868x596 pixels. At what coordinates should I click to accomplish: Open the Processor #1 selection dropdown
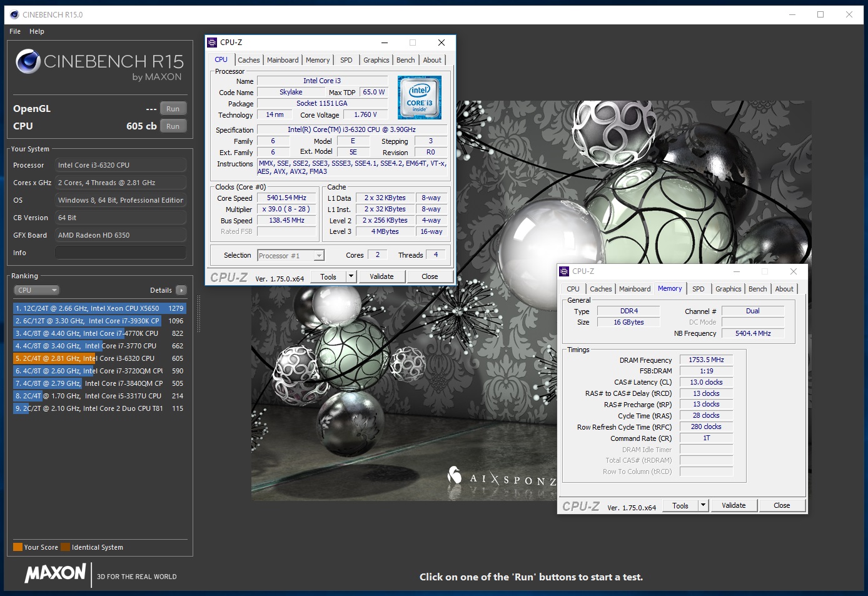coord(291,255)
